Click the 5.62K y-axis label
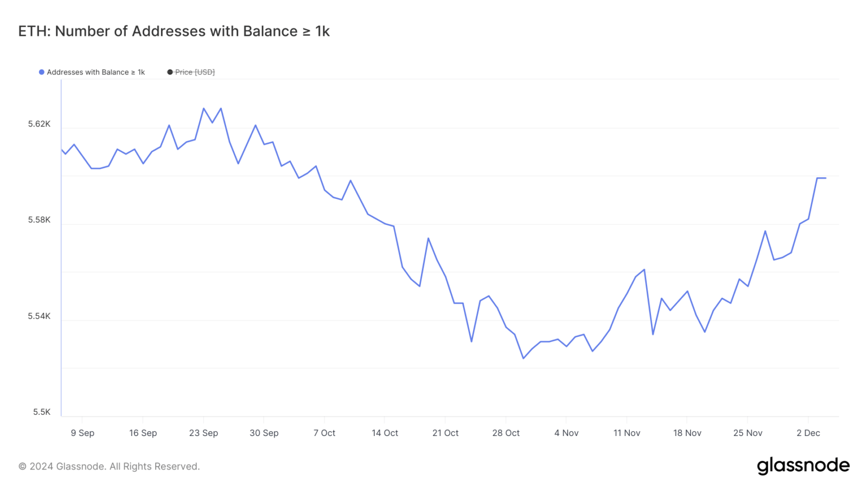This screenshot has width=868, height=488. coord(39,124)
